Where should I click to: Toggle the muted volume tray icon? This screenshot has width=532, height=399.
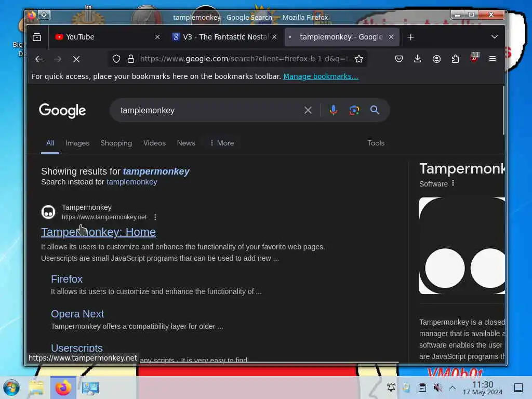tap(437, 388)
